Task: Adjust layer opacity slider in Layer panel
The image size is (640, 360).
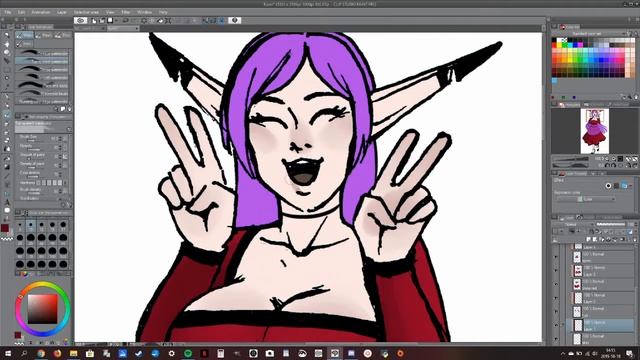Action: click(x=611, y=224)
